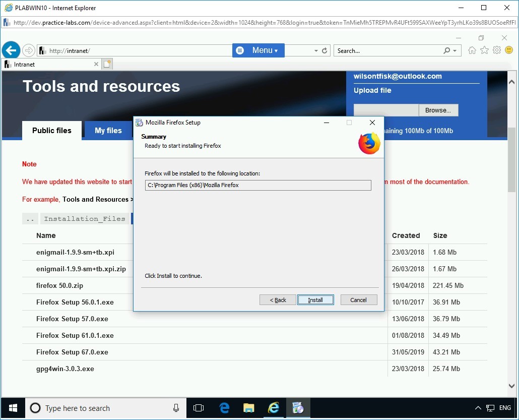Launch Microsoft Edge from the taskbar
The image size is (519, 420).
pos(223,408)
